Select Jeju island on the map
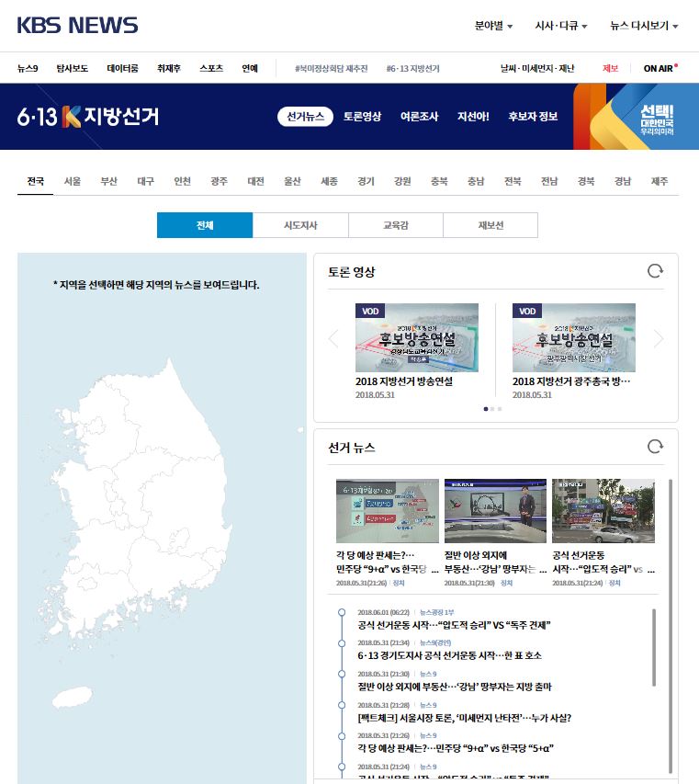This screenshot has width=699, height=784. [72, 697]
